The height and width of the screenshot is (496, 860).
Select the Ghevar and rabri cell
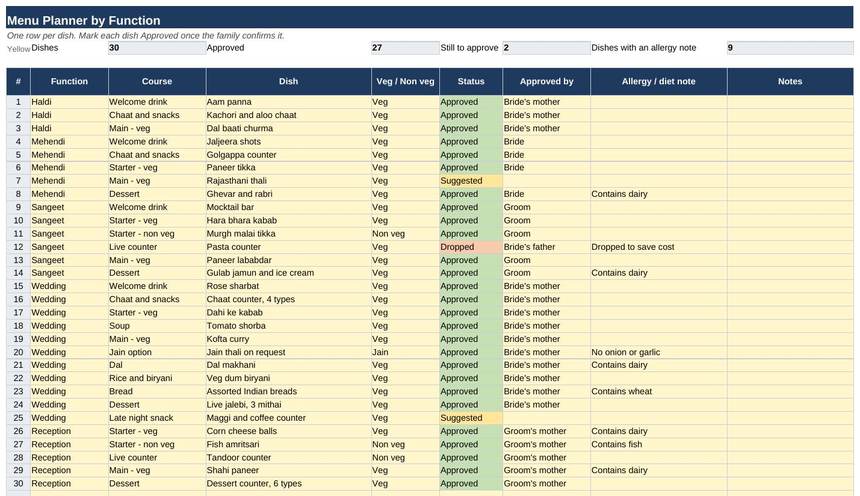point(288,194)
